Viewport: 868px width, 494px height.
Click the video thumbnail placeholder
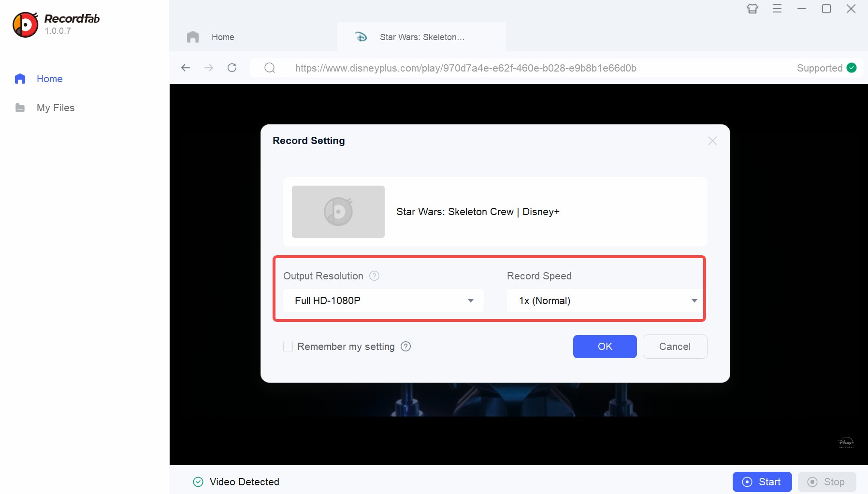338,212
